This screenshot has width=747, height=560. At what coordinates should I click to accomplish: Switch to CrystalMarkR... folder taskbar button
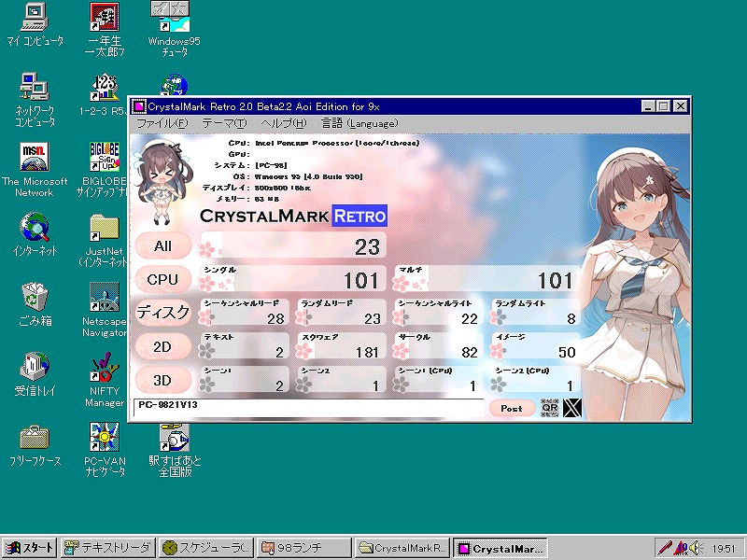(402, 548)
